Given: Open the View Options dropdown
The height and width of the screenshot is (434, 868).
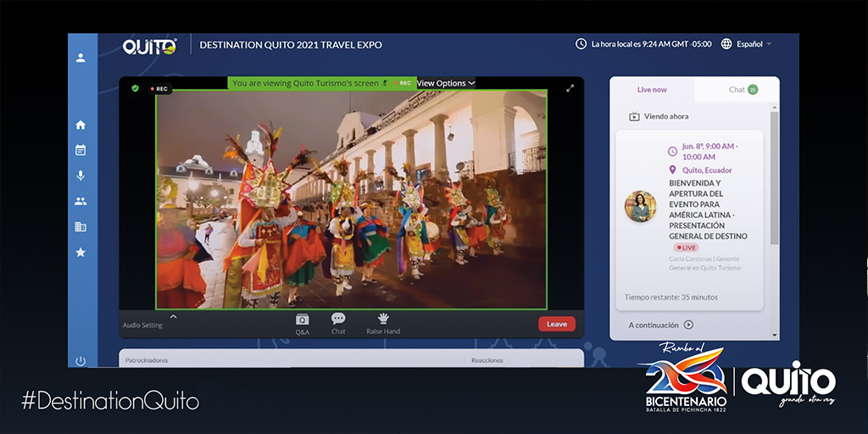Looking at the screenshot, I should pos(446,83).
